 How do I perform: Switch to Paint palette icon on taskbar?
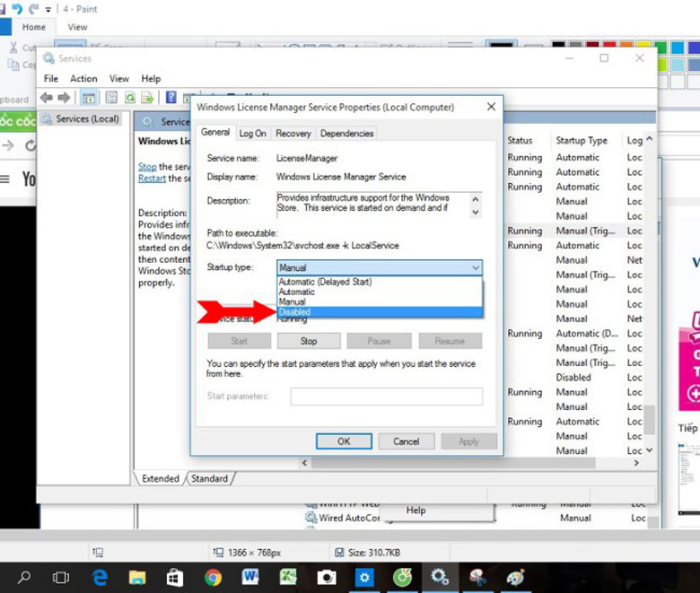click(x=516, y=578)
